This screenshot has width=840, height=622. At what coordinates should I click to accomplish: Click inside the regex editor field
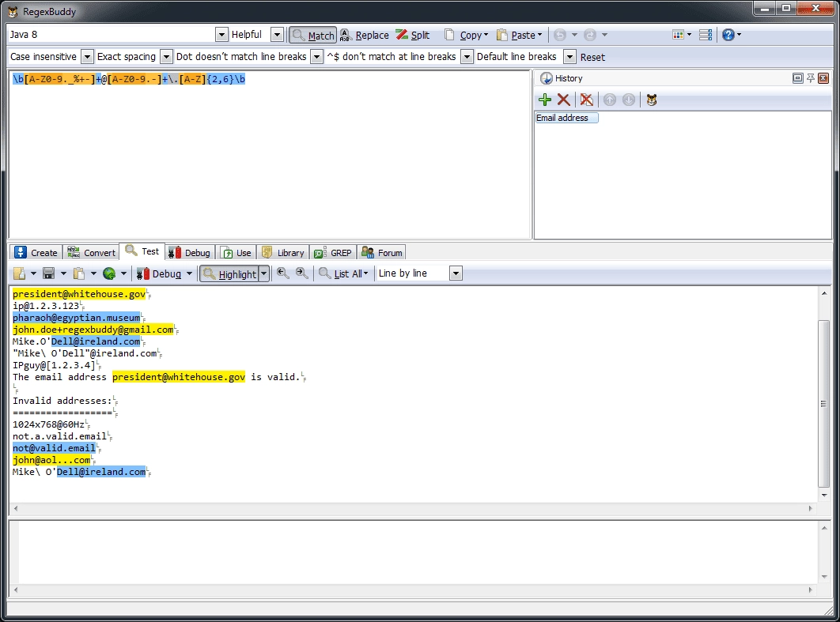pyautogui.click(x=270, y=155)
